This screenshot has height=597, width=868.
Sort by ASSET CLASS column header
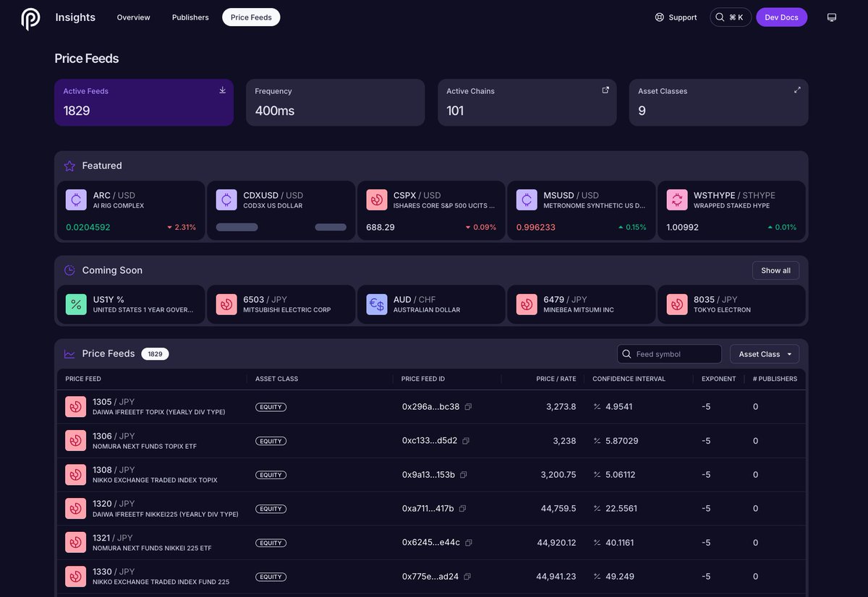point(276,379)
